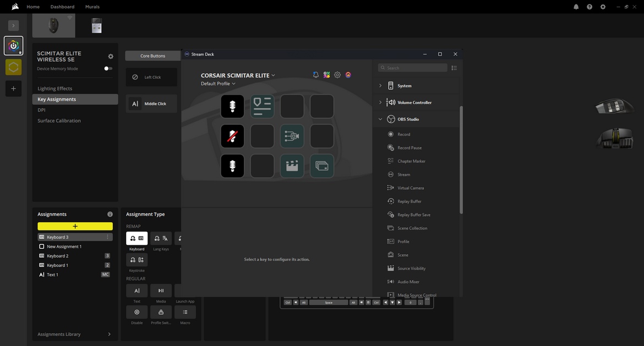Image resolution: width=644 pixels, height=346 pixels.
Task: Select the Left Click button entry
Action: coord(151,77)
